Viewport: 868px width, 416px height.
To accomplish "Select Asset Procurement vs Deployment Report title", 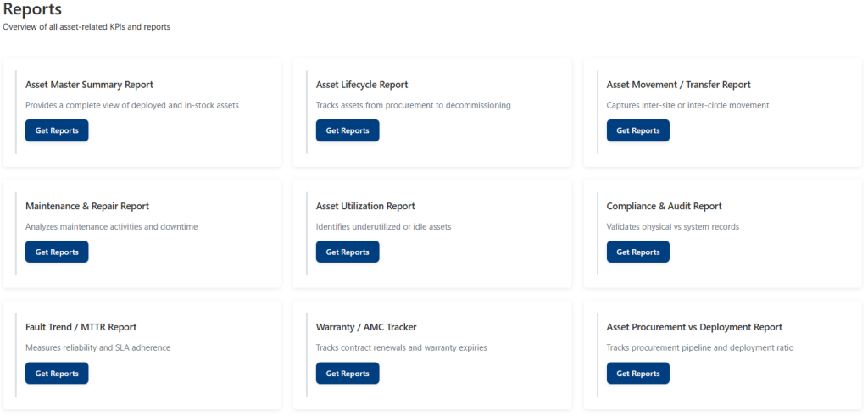I will coord(694,327).
